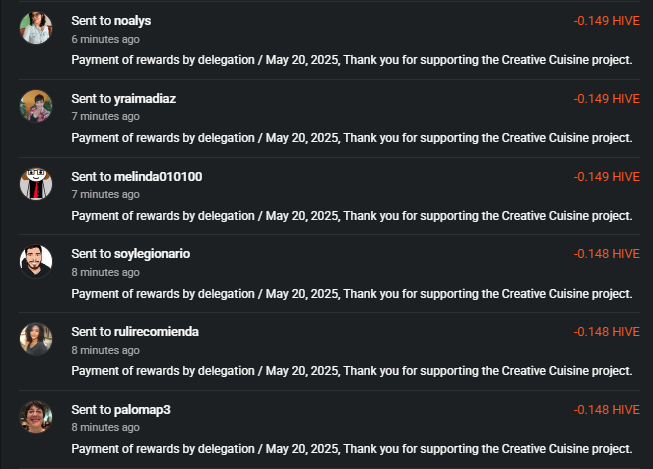Viewport: 653px width, 469px height.
Task: Open palomap3 avatar image
Action: [36, 417]
